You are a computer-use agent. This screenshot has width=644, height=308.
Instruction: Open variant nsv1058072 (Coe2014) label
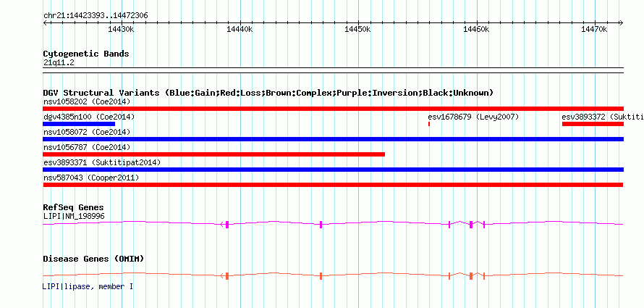(x=87, y=132)
